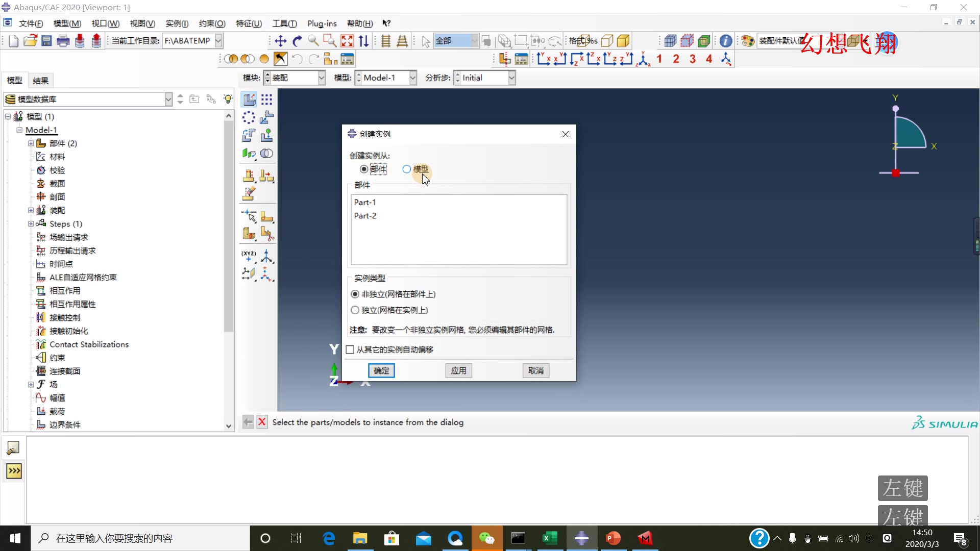Image resolution: width=980 pixels, height=551 pixels.
Task: Expand the 部件 (2) tree node
Action: (31, 143)
